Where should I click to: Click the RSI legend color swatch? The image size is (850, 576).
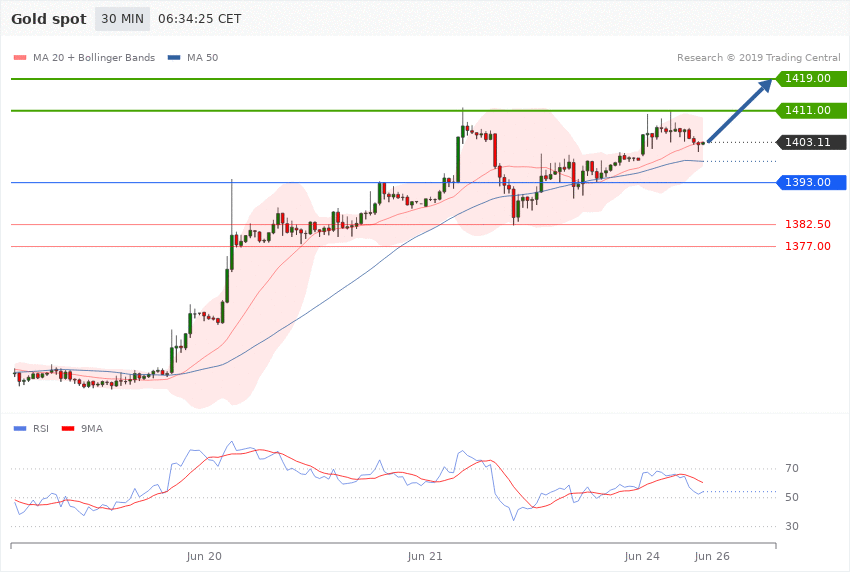[20, 429]
